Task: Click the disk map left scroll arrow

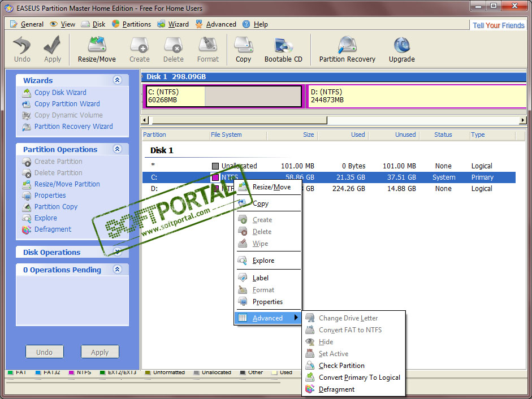Action: coord(145,120)
